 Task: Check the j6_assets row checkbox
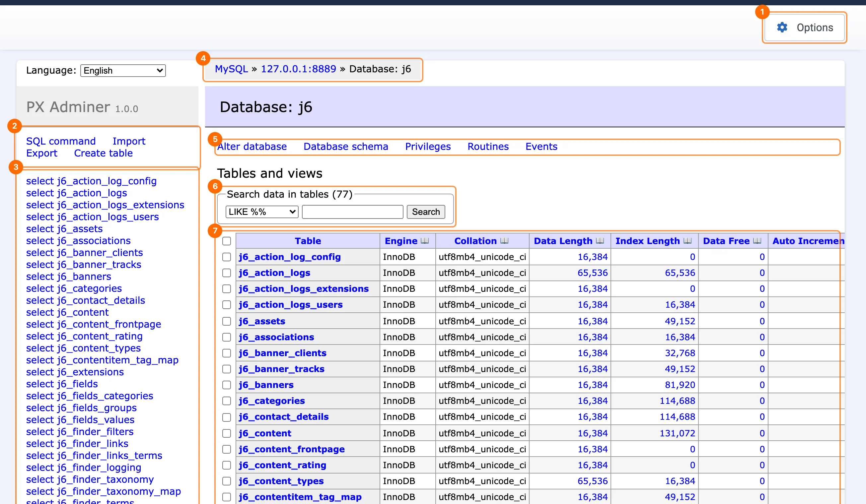tap(227, 321)
